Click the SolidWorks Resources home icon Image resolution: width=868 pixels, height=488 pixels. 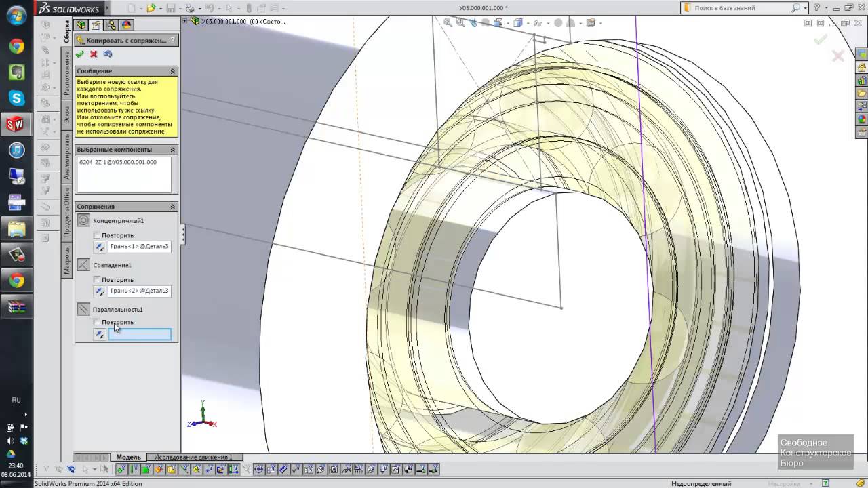pyautogui.click(x=862, y=68)
